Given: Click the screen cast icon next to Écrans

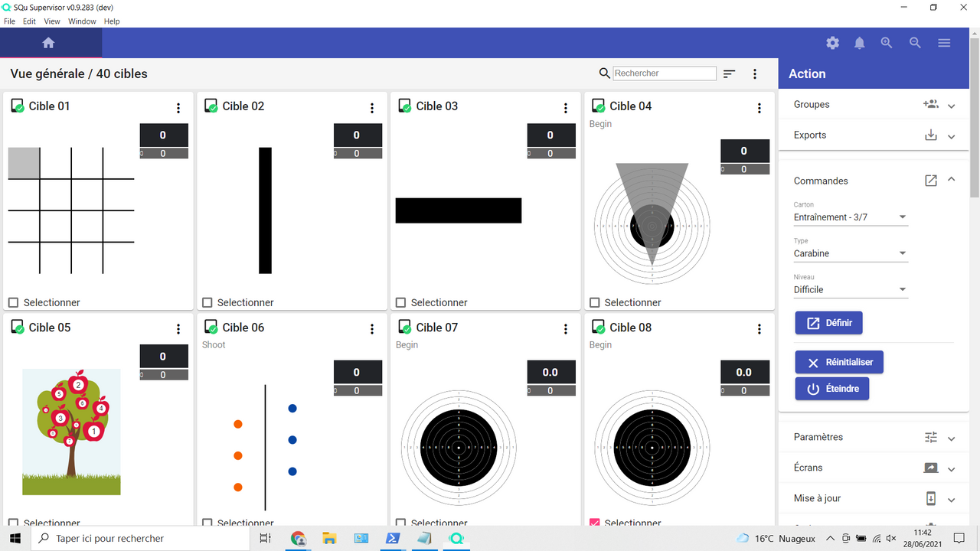Looking at the screenshot, I should click(x=930, y=468).
